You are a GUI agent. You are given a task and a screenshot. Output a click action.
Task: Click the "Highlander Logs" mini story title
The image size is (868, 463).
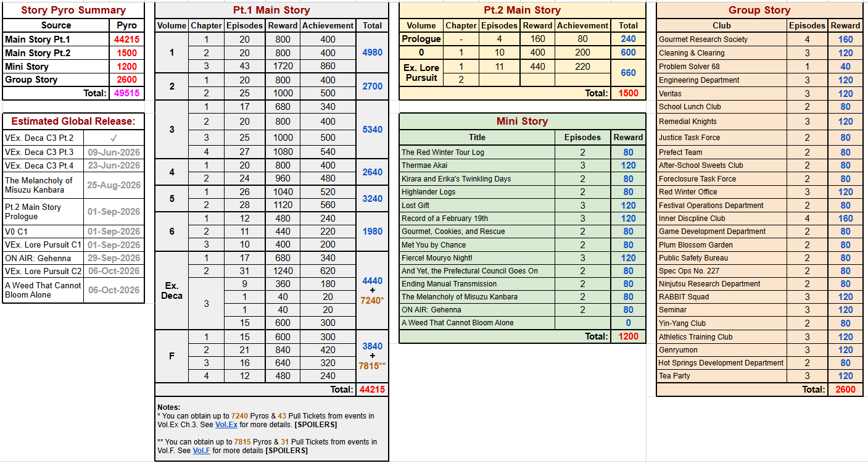tap(428, 192)
